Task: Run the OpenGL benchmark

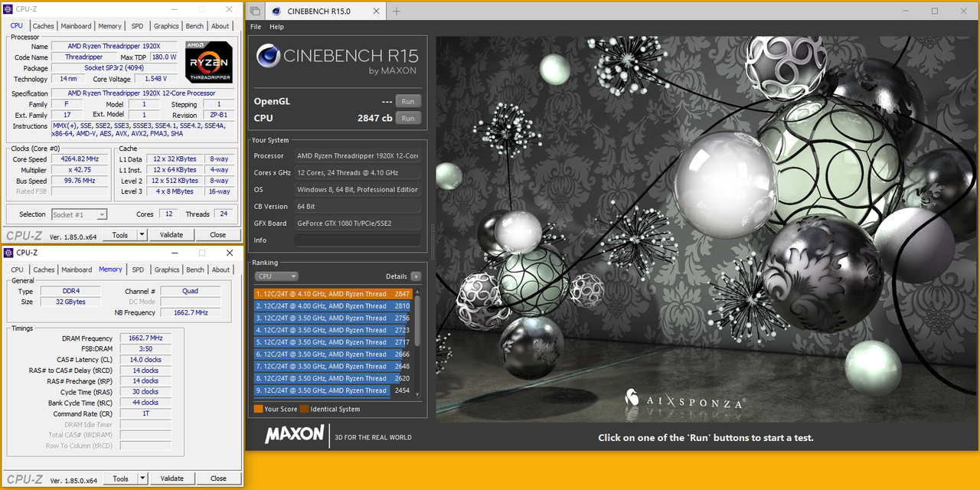Action: coord(408,101)
